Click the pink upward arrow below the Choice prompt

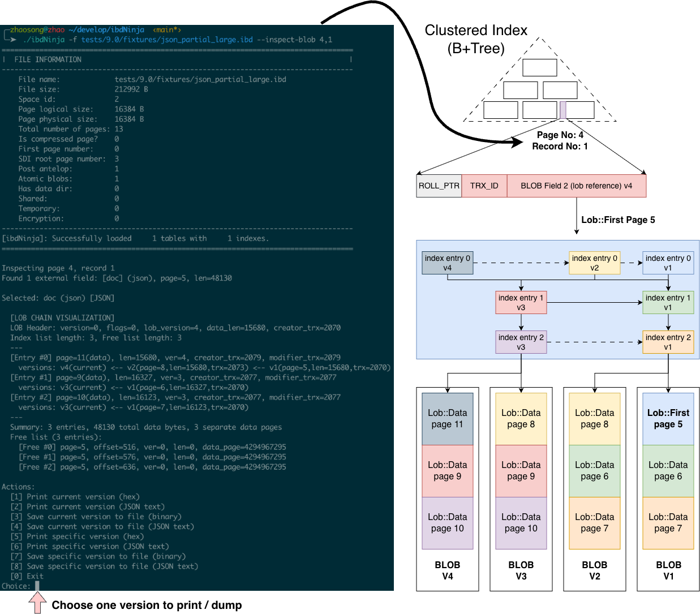point(37,602)
